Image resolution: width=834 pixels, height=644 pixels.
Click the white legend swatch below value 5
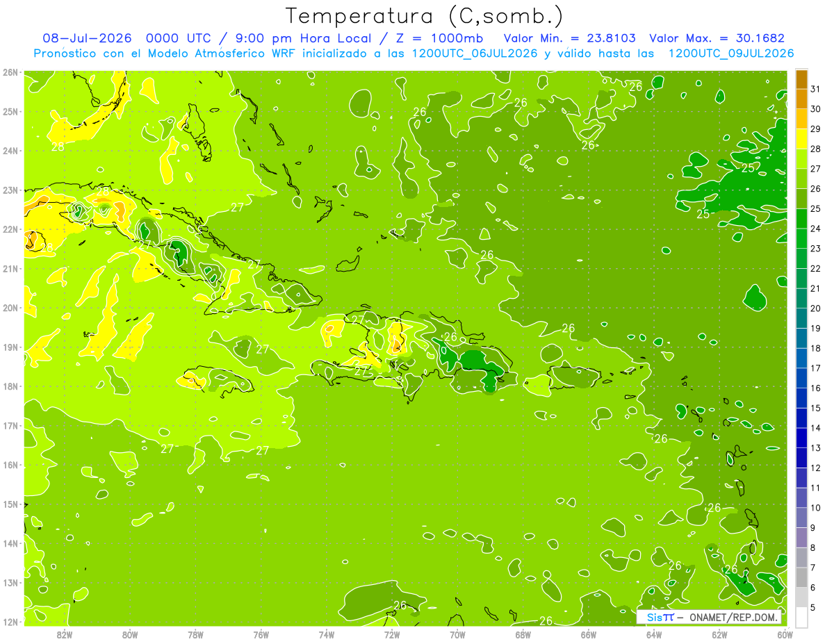[x=801, y=617]
